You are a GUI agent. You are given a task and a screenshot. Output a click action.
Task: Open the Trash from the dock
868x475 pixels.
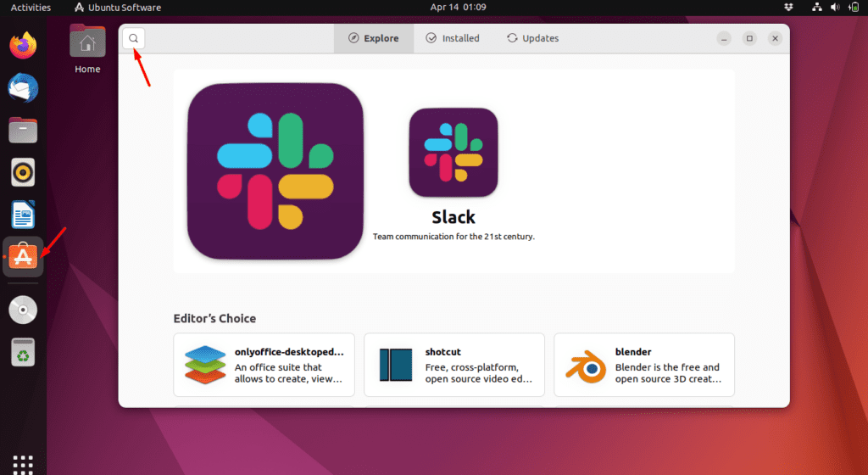[23, 351]
